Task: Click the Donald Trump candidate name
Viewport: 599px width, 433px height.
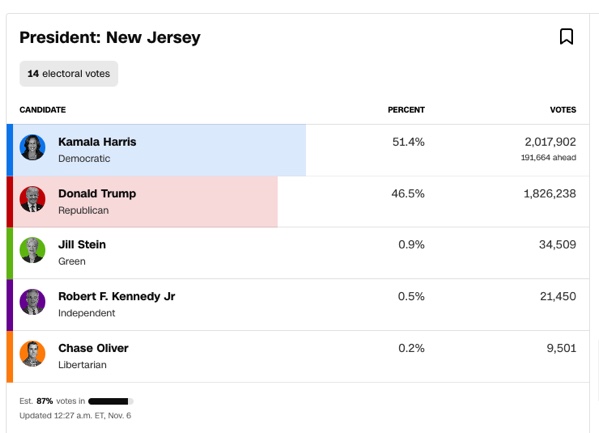Action: coord(97,194)
